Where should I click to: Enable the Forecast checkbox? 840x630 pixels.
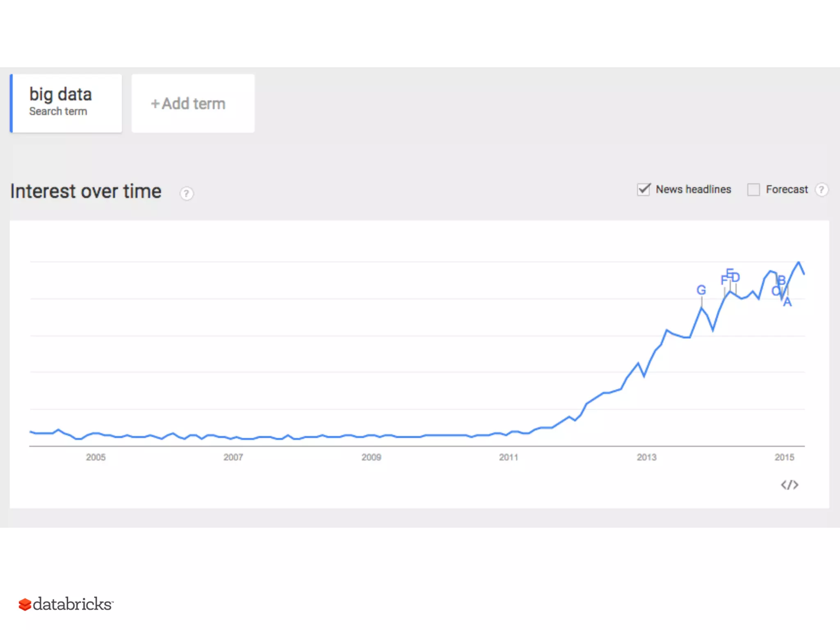point(753,189)
